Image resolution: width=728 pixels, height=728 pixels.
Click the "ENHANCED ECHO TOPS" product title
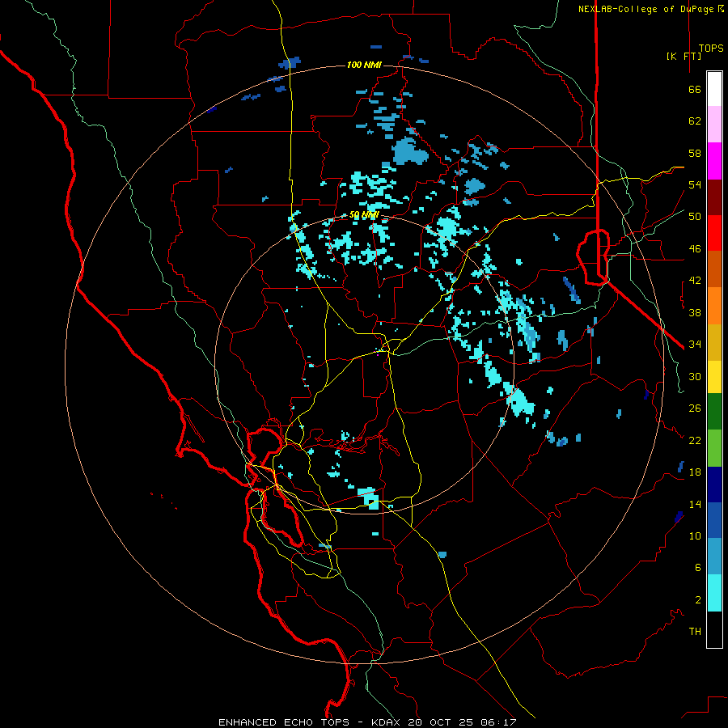pos(284,722)
